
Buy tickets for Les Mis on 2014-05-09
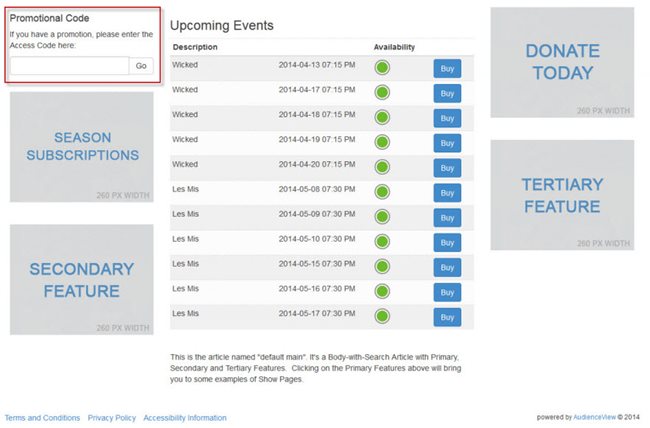447,218
